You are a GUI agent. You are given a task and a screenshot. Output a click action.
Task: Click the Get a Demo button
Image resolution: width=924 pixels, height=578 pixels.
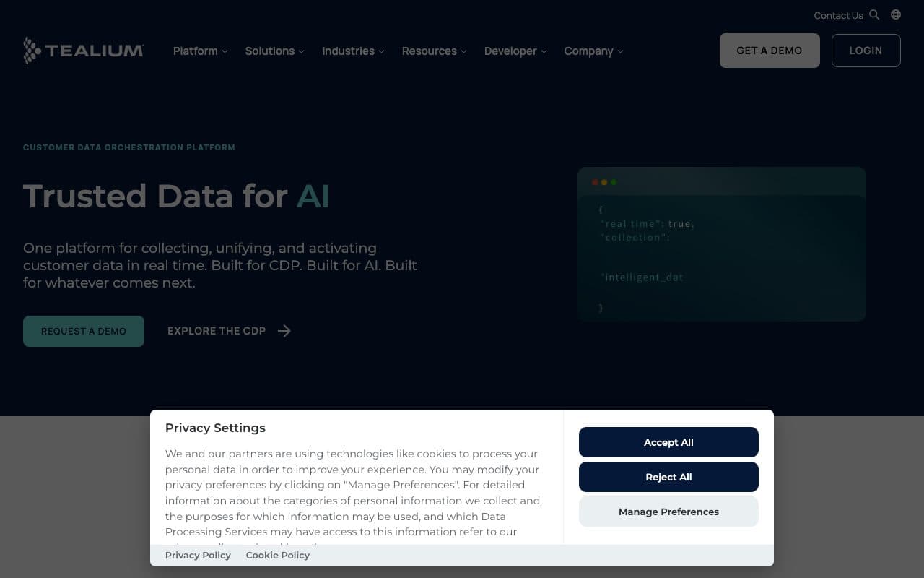tap(770, 51)
